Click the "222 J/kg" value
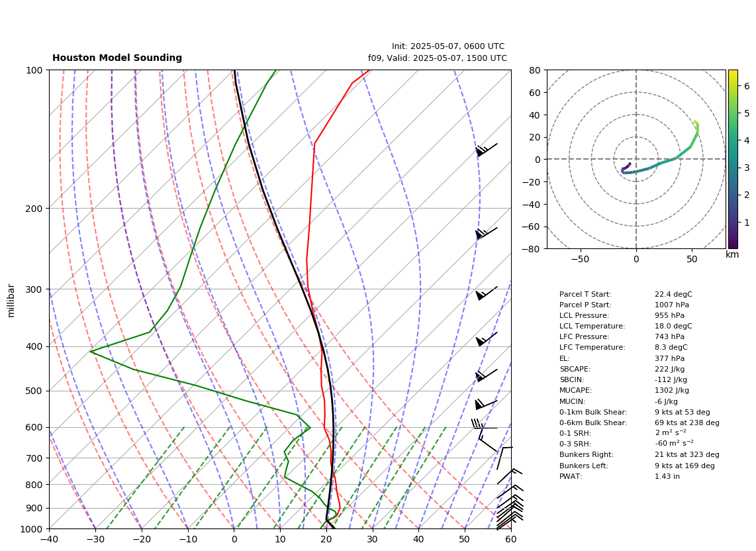The height and width of the screenshot is (551, 756). (669, 369)
